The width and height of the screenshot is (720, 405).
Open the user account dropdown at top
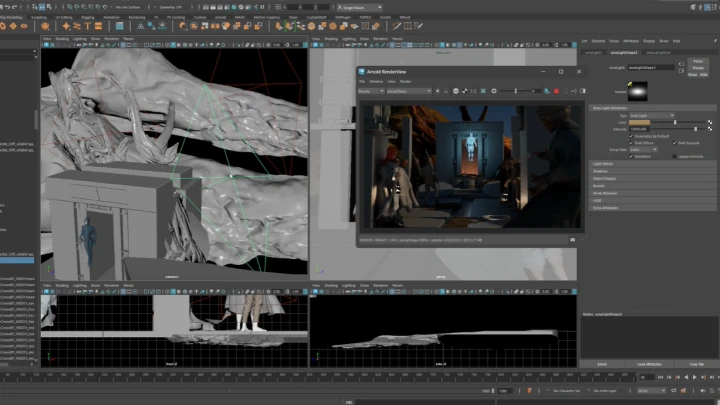(359, 7)
